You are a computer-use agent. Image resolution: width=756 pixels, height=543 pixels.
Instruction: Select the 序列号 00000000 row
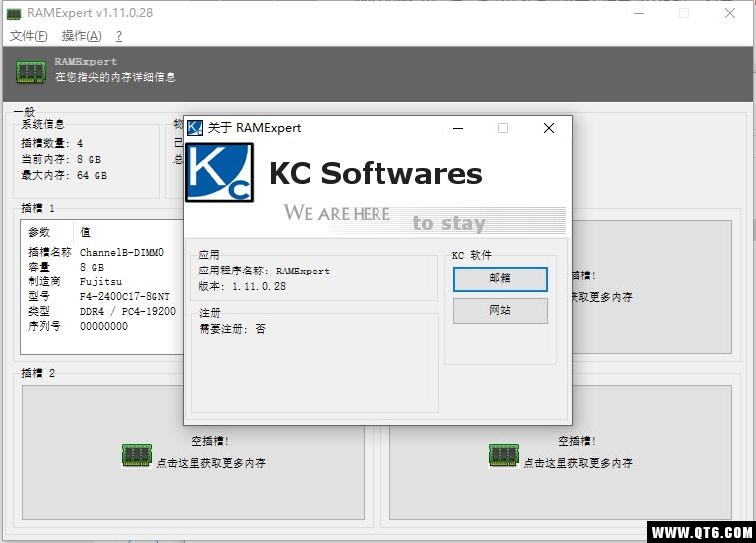point(102,326)
